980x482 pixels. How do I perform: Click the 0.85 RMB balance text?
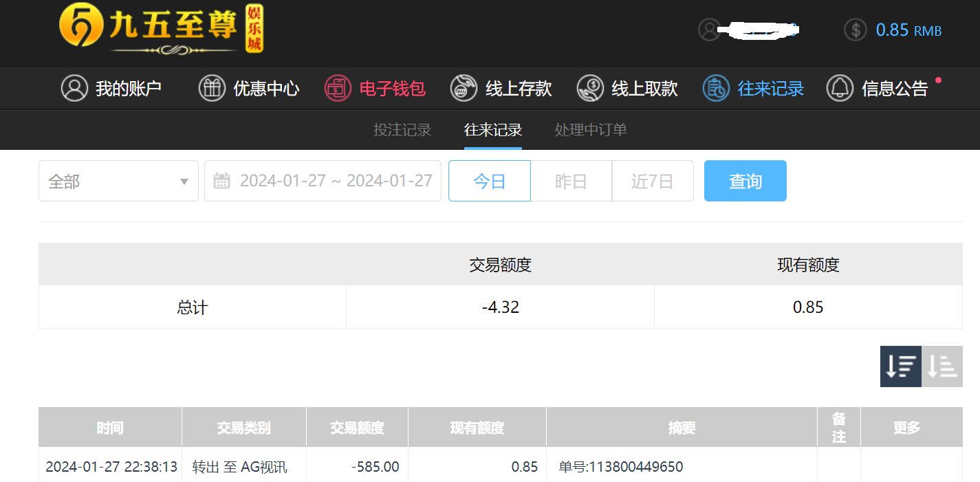908,30
